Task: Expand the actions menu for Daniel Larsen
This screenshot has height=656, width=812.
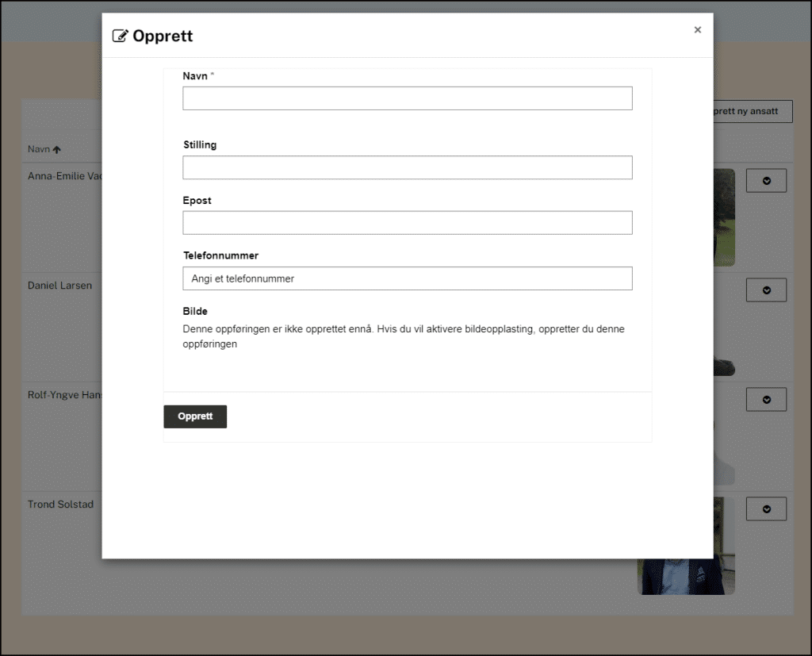Action: tap(765, 290)
